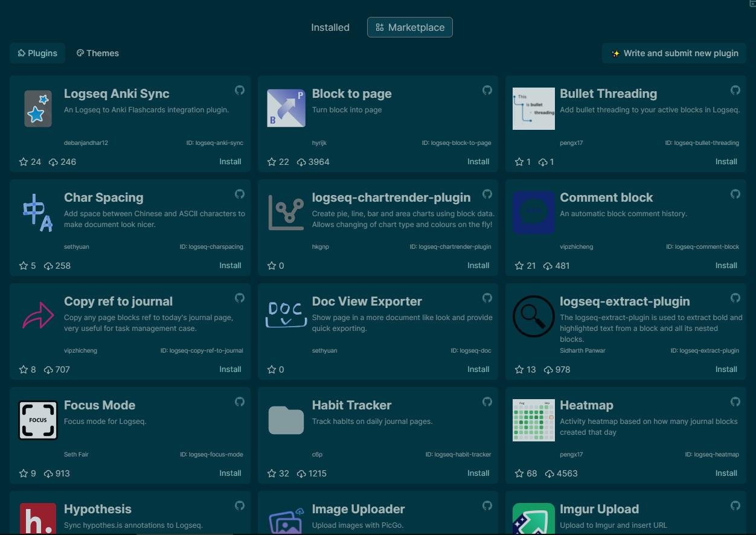Click the Bullet Threading thumbnail image
Screen dimensions: 756x535
pyautogui.click(x=533, y=109)
